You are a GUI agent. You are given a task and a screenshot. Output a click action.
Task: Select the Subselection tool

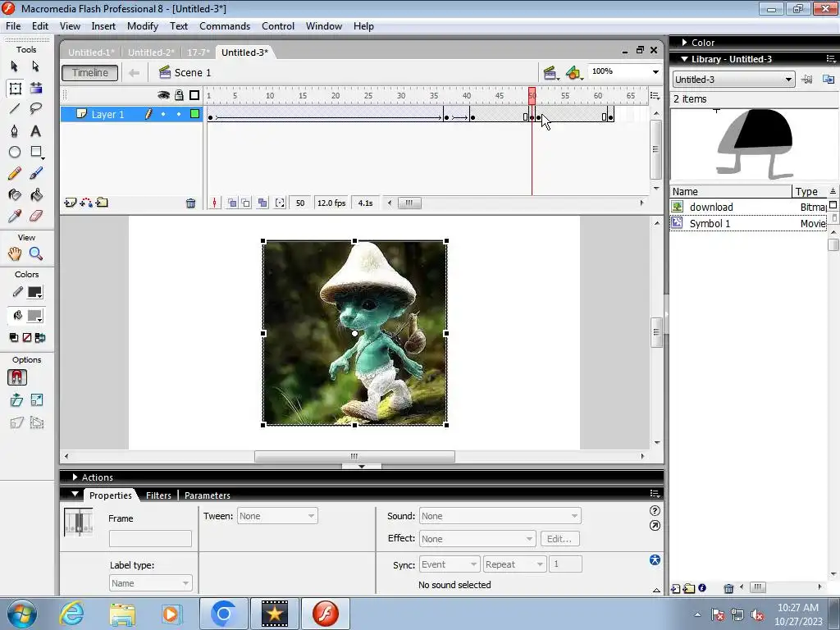(x=35, y=66)
